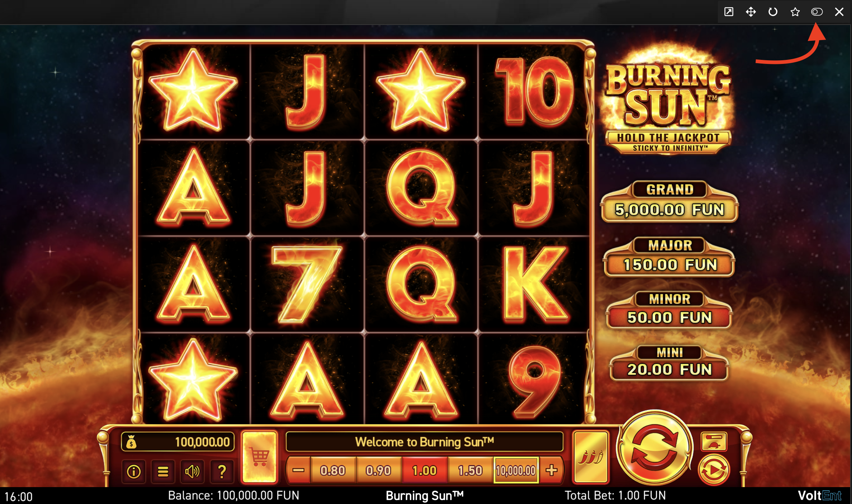Add game to favorites with star icon
852x504 pixels.
(x=795, y=12)
